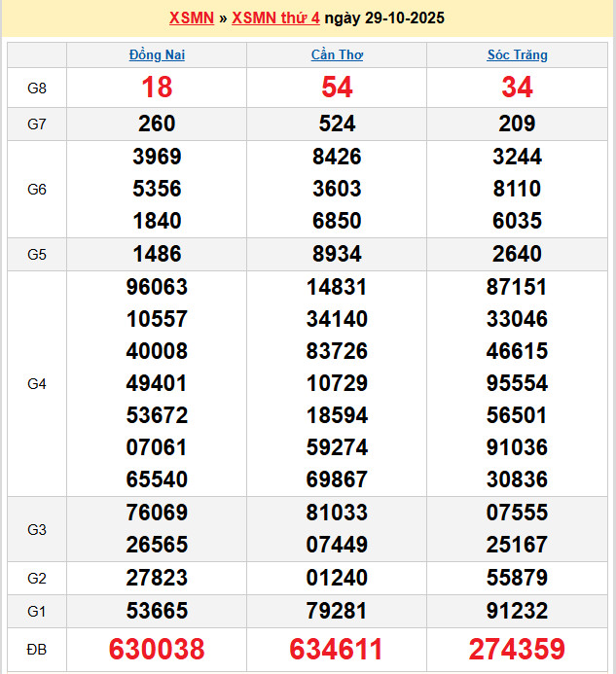Screen dimensions: 616x674
Task: Click G5 result 8934
Action: 337,254
